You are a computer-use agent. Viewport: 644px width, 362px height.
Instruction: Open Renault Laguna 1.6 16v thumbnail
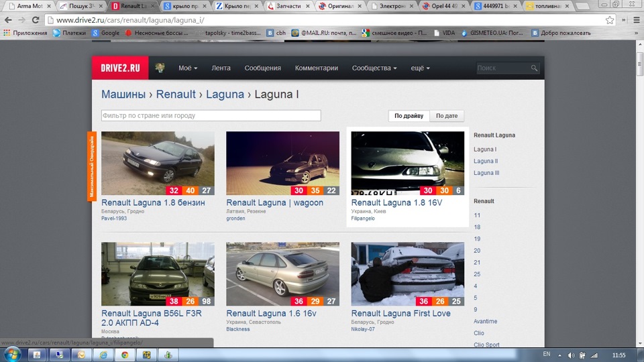(282, 274)
